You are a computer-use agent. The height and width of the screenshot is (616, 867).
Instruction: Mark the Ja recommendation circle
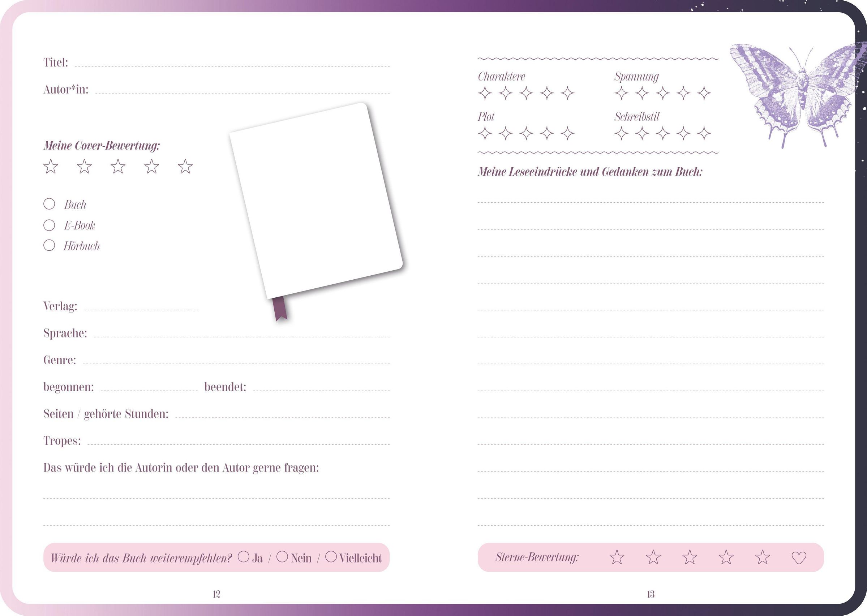(x=244, y=557)
